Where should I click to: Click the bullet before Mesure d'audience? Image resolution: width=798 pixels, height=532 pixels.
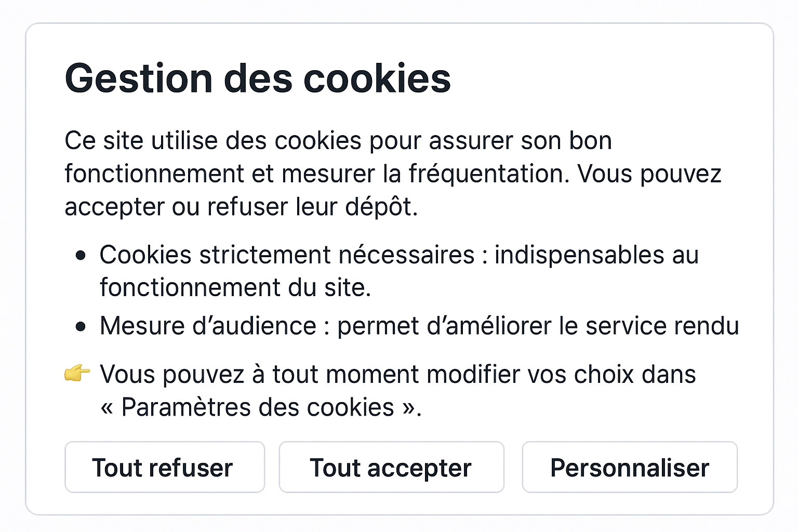(x=81, y=326)
